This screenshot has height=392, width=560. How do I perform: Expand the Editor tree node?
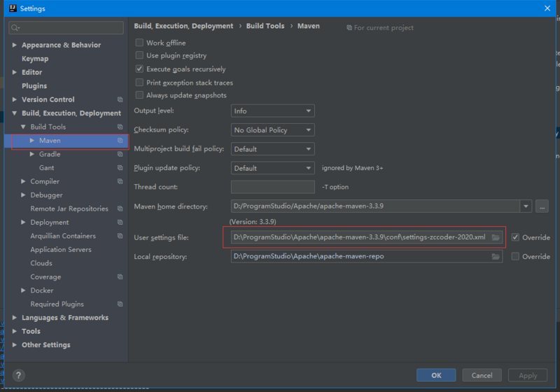click(15, 72)
